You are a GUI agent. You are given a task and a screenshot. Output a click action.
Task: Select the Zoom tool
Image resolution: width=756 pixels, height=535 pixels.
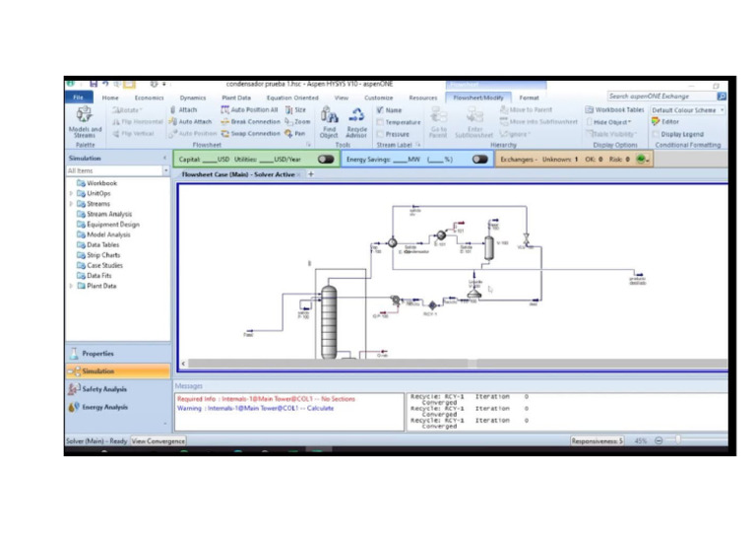click(x=297, y=121)
